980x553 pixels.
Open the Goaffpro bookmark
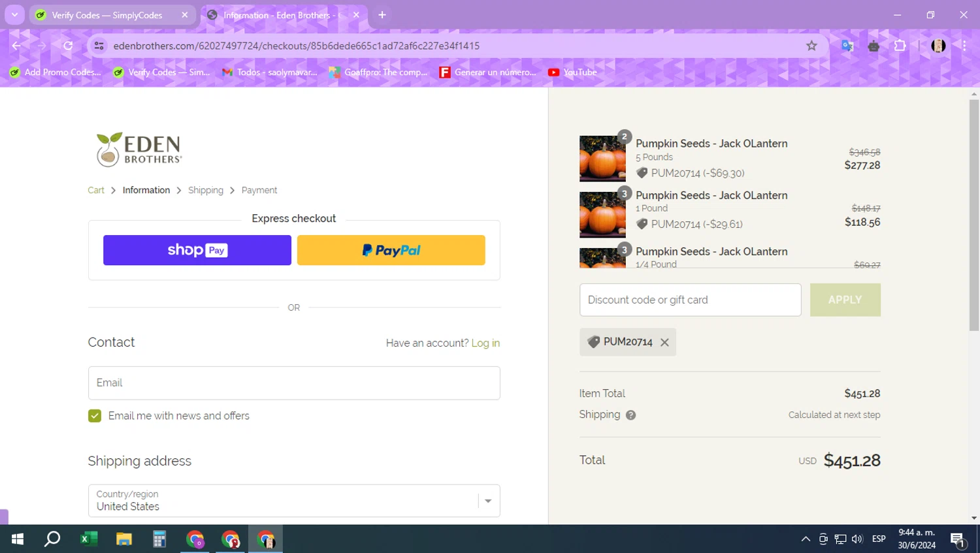tap(378, 72)
